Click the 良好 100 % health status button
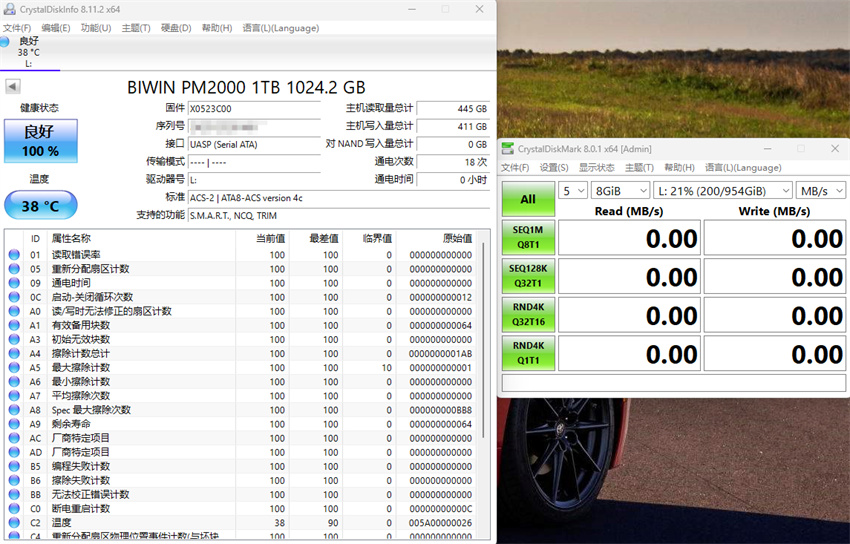Image resolution: width=850 pixels, height=544 pixels. pyautogui.click(x=41, y=141)
